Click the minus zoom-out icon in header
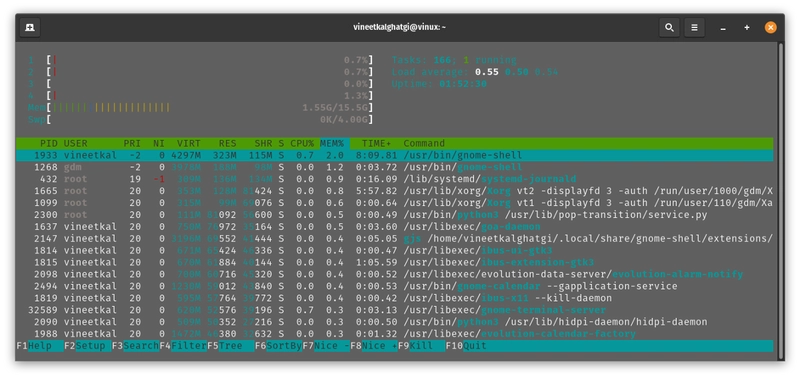Screen dimensions: 800x378 pyautogui.click(x=723, y=28)
